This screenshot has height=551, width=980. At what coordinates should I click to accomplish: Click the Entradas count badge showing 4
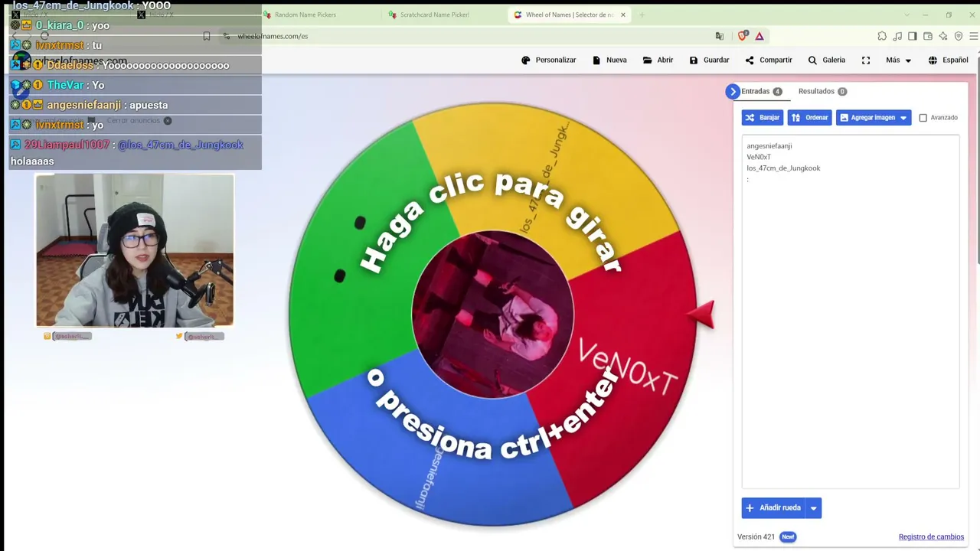tap(777, 92)
